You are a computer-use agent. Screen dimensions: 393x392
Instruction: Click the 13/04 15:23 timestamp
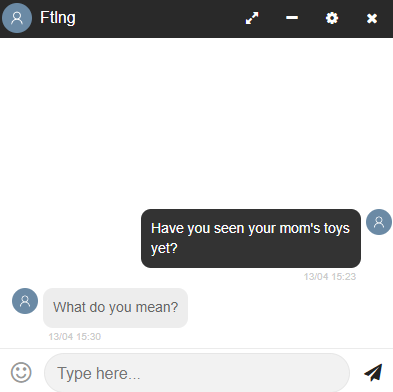[x=330, y=277]
